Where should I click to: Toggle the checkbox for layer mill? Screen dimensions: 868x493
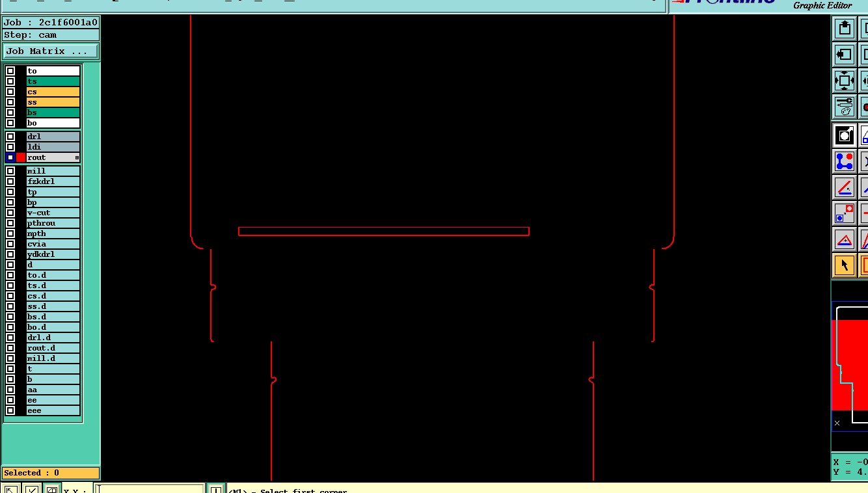pos(10,171)
